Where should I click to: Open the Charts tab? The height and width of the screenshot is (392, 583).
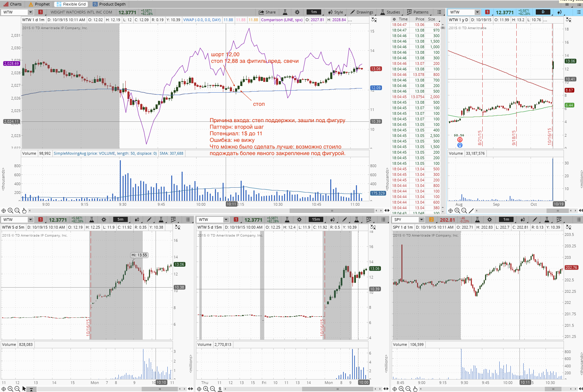click(x=13, y=4)
